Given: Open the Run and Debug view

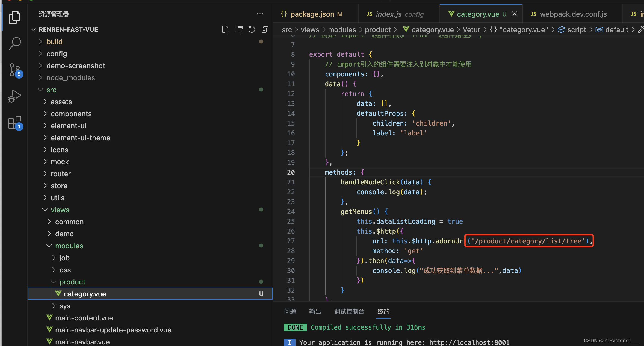Looking at the screenshot, I should click(x=14, y=96).
